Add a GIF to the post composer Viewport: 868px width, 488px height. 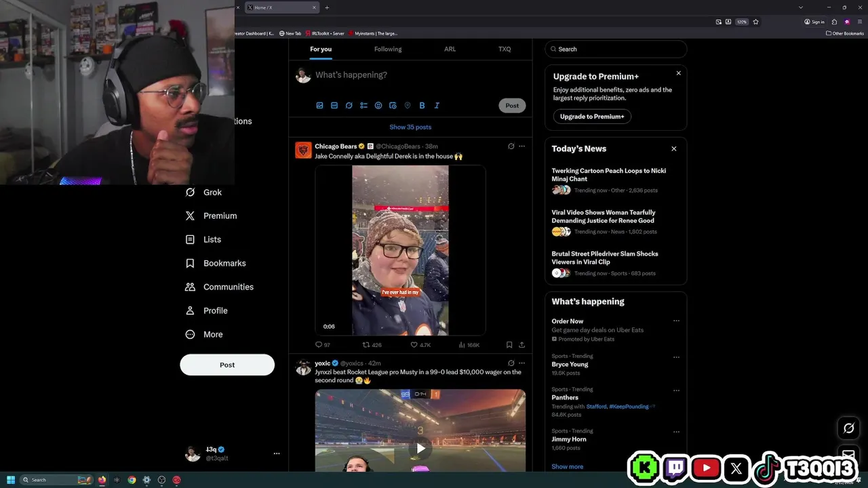(x=334, y=106)
